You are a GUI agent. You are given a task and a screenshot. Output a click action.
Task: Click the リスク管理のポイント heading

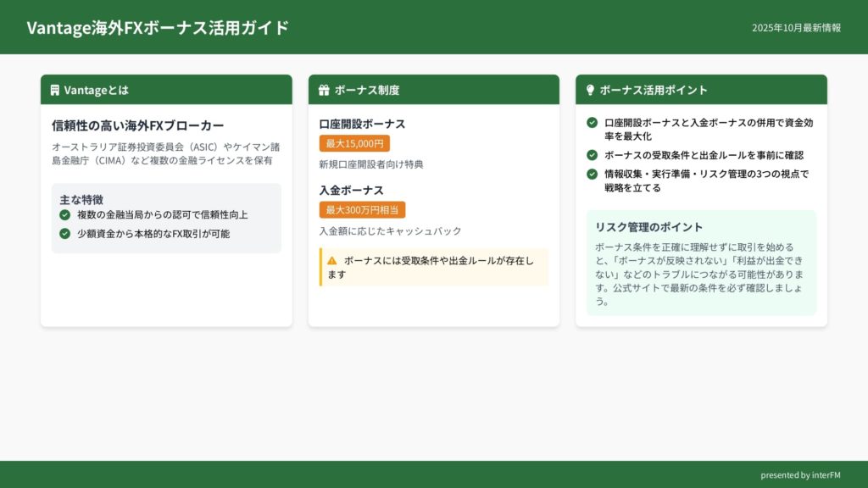(648, 227)
